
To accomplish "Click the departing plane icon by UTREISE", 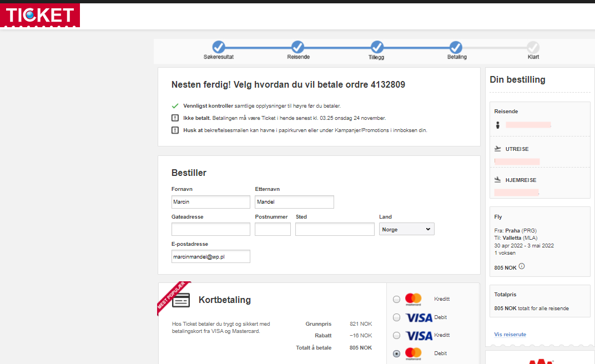I will pos(498,149).
